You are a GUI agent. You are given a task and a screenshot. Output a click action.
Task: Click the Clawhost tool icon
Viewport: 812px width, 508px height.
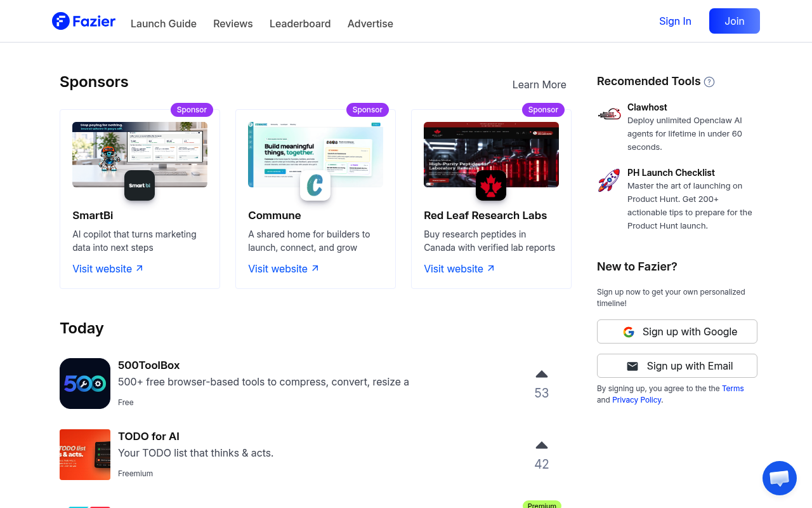click(609, 114)
